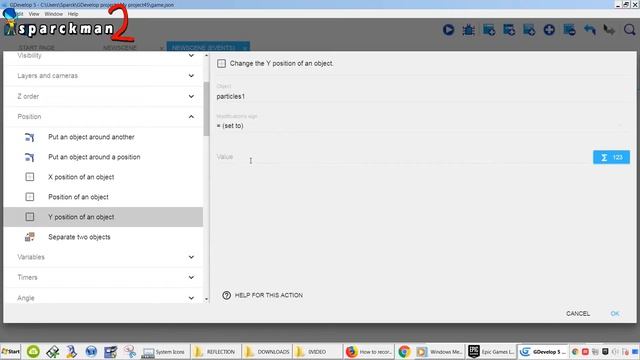Click into the Value input field
Viewport: 640px width, 360px height.
402,157
